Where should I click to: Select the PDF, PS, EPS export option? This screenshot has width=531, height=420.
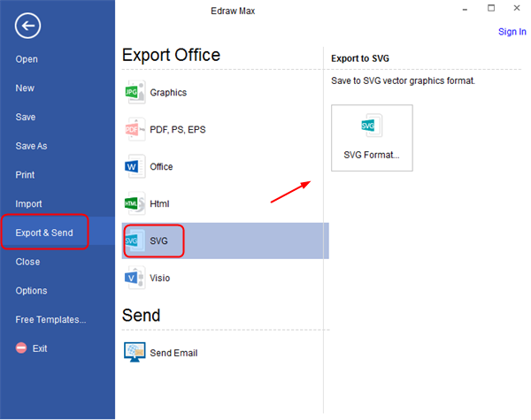tap(178, 130)
